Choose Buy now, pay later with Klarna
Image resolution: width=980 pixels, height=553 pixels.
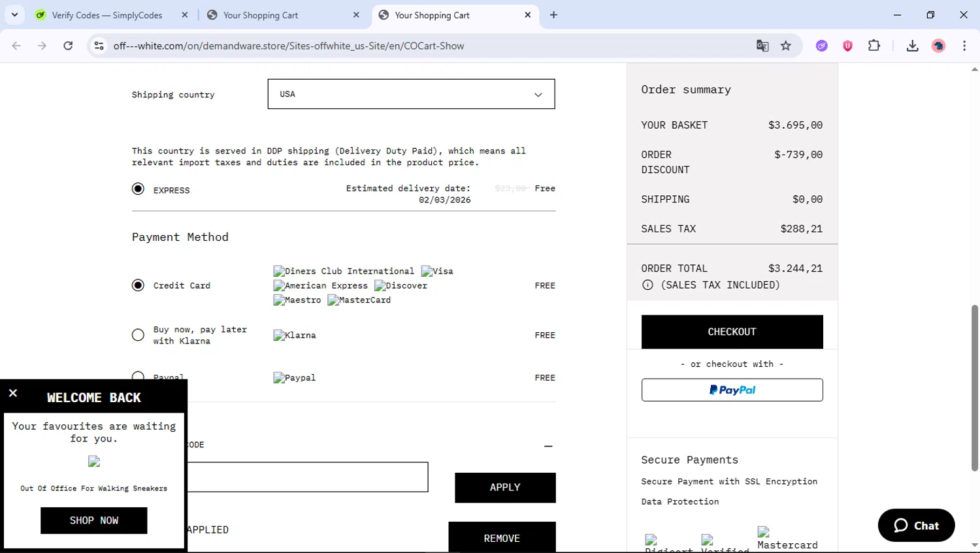138,335
